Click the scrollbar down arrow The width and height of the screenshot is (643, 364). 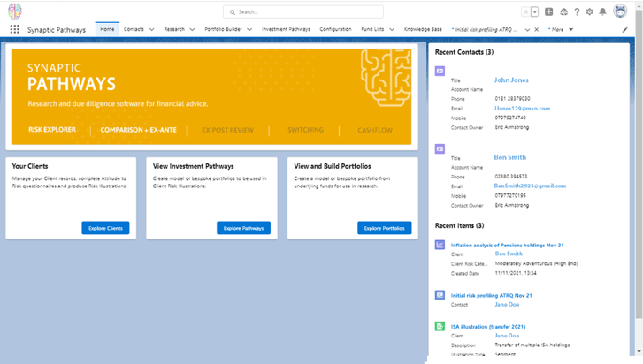click(639, 352)
